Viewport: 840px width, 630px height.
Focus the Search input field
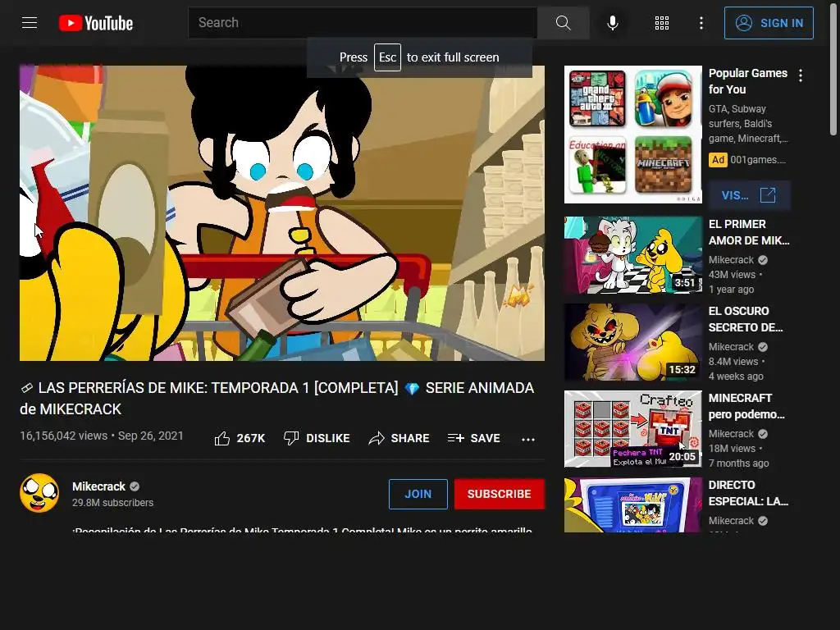363,22
